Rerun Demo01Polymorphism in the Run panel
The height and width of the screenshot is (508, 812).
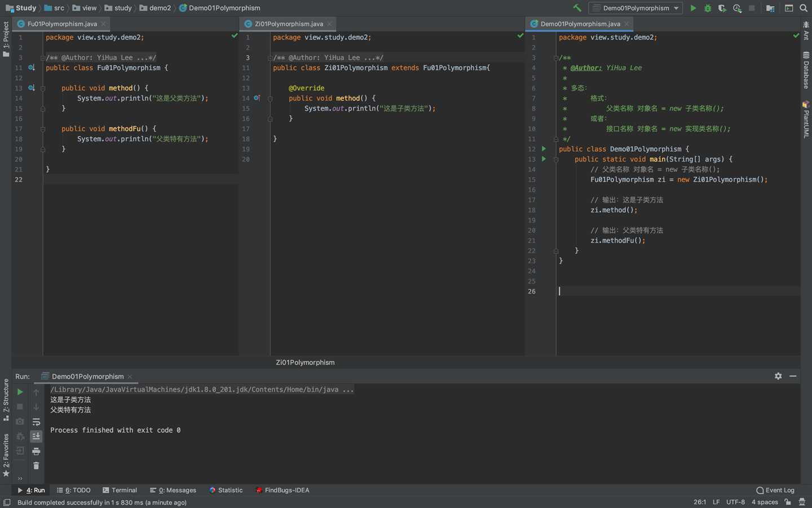click(20, 392)
